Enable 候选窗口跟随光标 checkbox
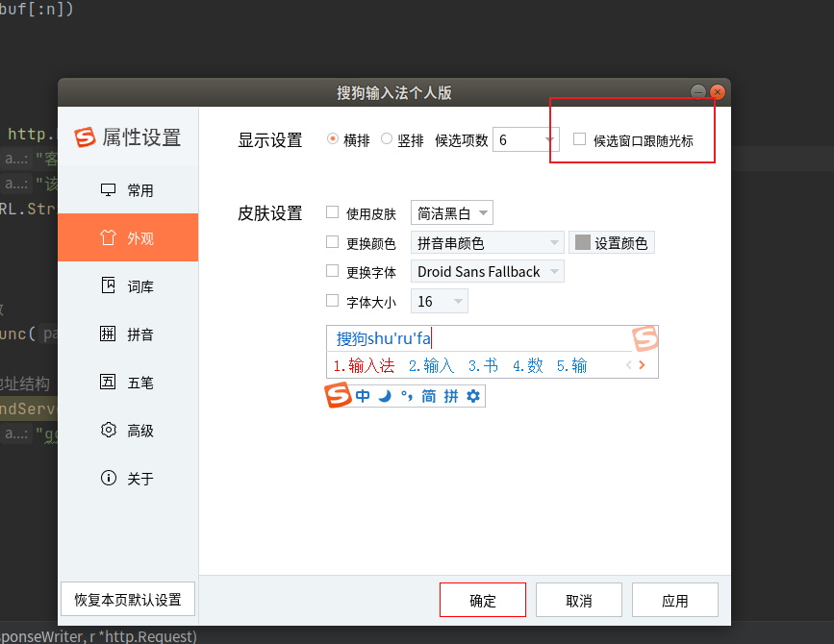Screen dimensions: 834x644 [579, 139]
